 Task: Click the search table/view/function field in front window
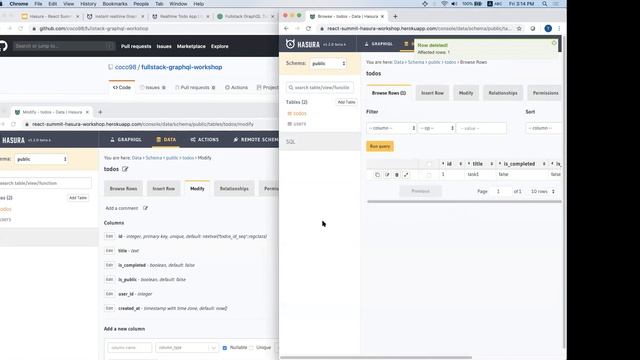tap(320, 87)
